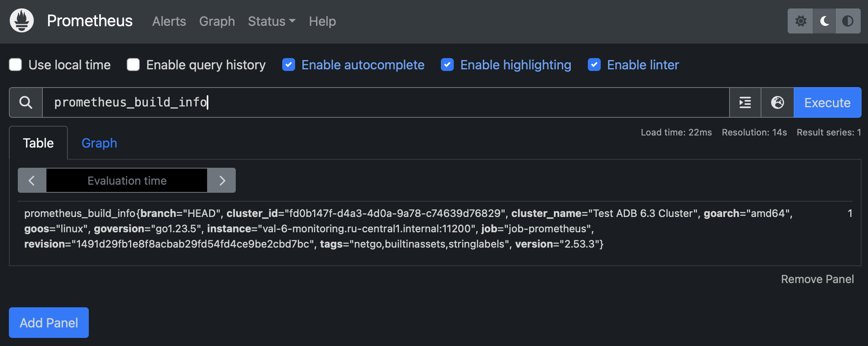Step evaluation time backward
Screen dimensions: 868x346
[x=32, y=180]
